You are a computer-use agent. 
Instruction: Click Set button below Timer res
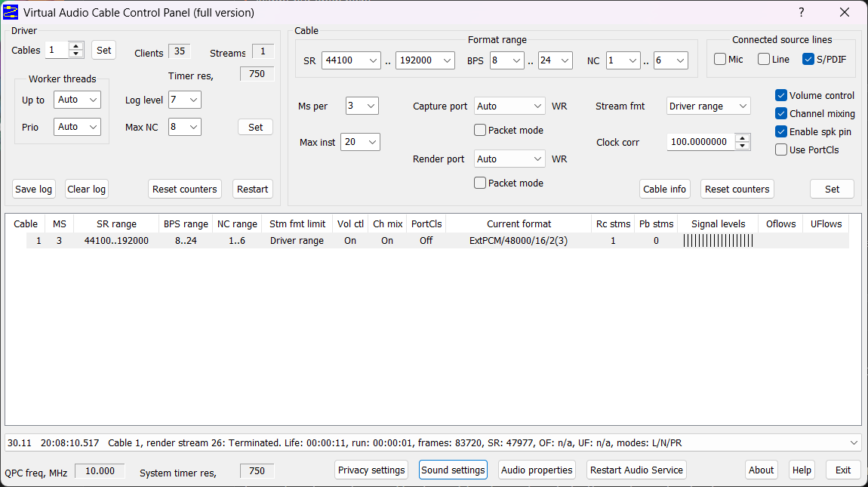tap(255, 127)
